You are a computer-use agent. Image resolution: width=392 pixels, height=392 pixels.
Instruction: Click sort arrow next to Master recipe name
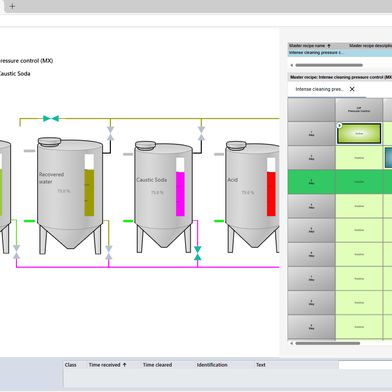pos(329,46)
